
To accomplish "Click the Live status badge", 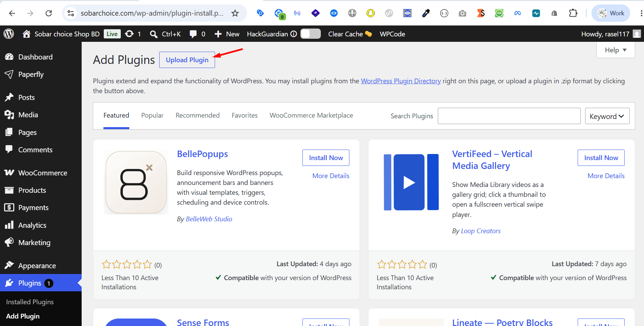I will pyautogui.click(x=112, y=34).
